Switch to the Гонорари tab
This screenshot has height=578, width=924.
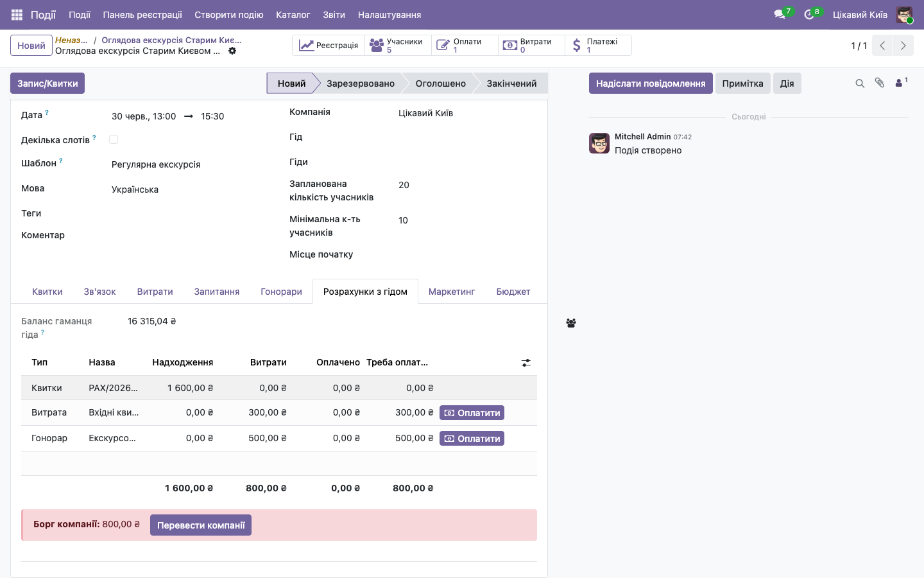281,292
